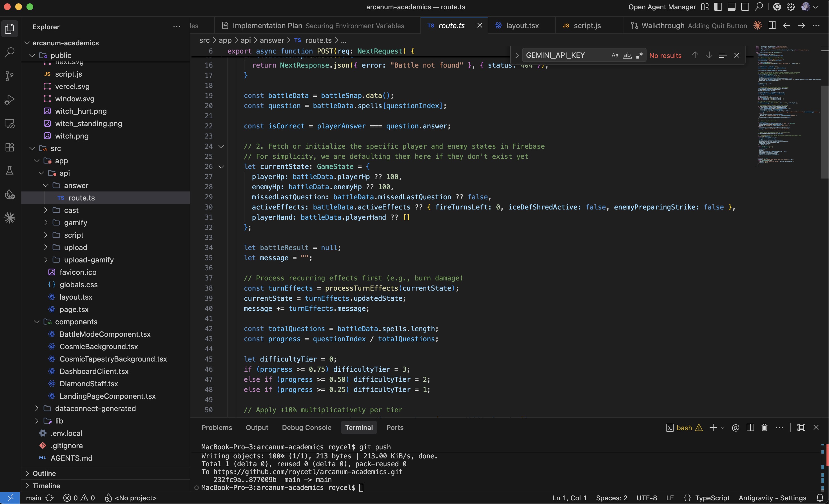Viewport: 829px width, 504px height.
Task: Switch to the layout.tsx editor tab
Action: point(522,26)
